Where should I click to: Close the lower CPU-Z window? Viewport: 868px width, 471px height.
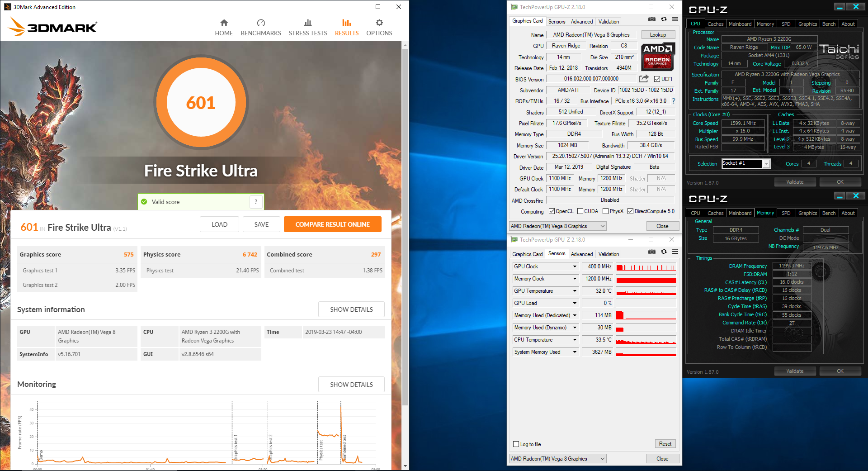click(856, 196)
